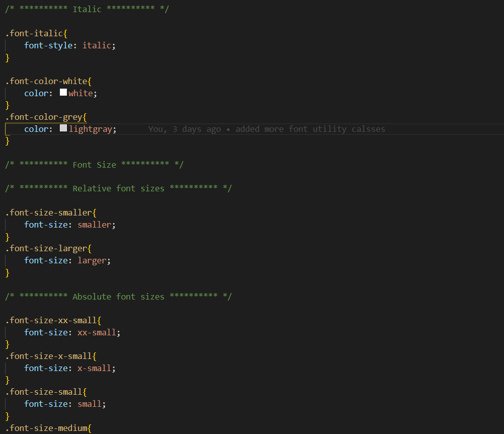Click the '.font-size-medium' selector
This screenshot has width=504, height=434.
46,428
